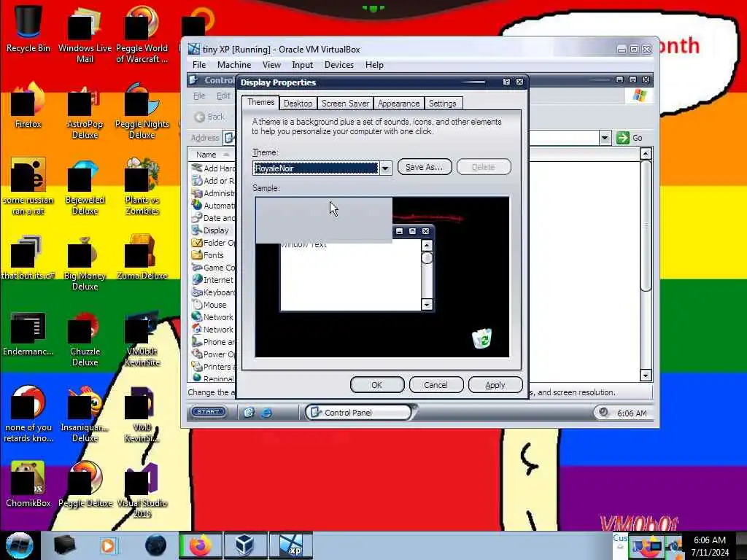Select the Fonts item in list

208,255
